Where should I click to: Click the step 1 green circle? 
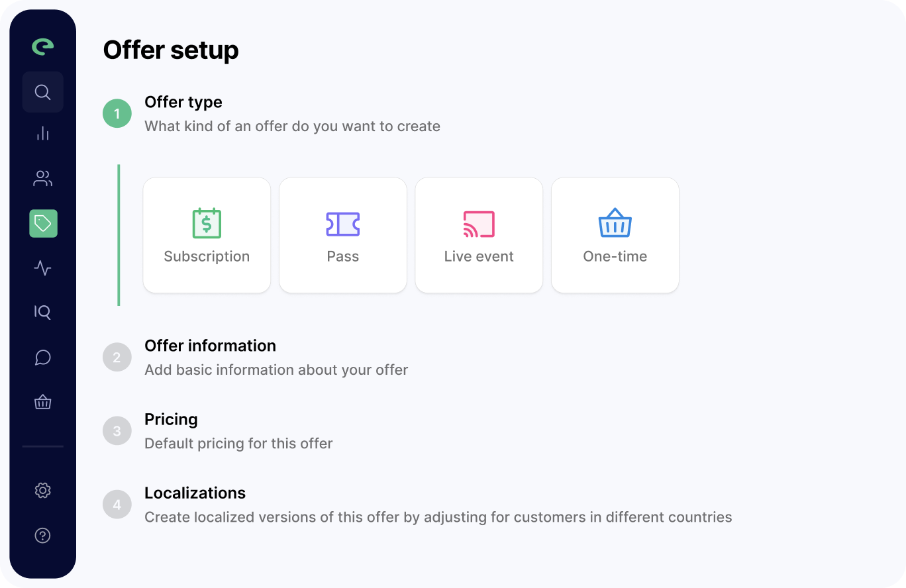pyautogui.click(x=117, y=114)
